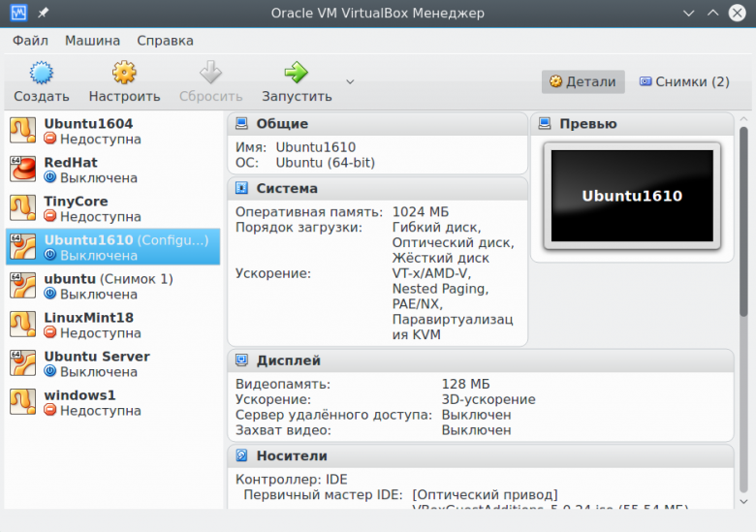The image size is (756, 532).
Task: Switch to the Детали view
Action: click(583, 82)
